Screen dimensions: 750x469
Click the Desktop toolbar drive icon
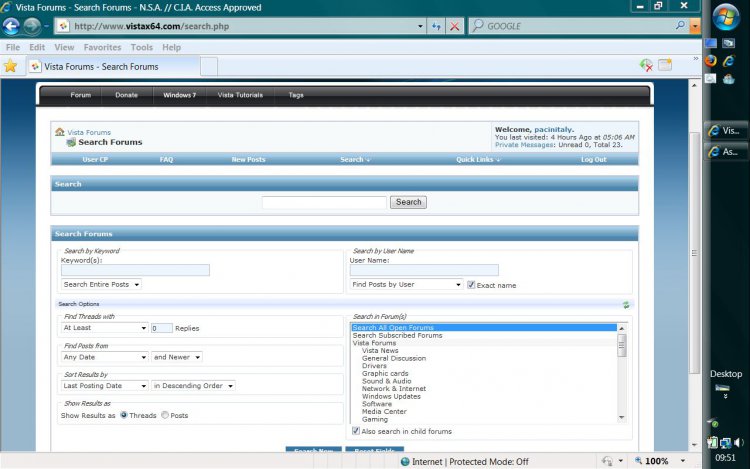(722, 388)
